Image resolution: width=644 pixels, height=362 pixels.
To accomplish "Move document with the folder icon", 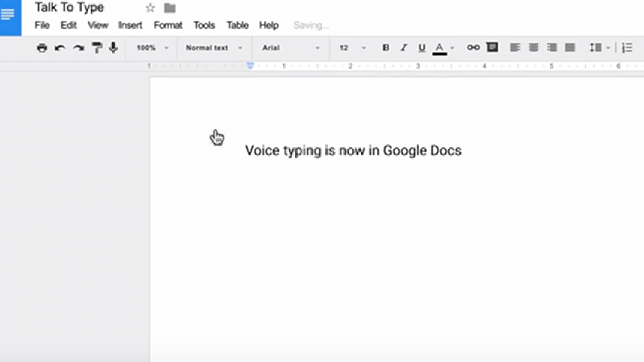I will (x=170, y=8).
